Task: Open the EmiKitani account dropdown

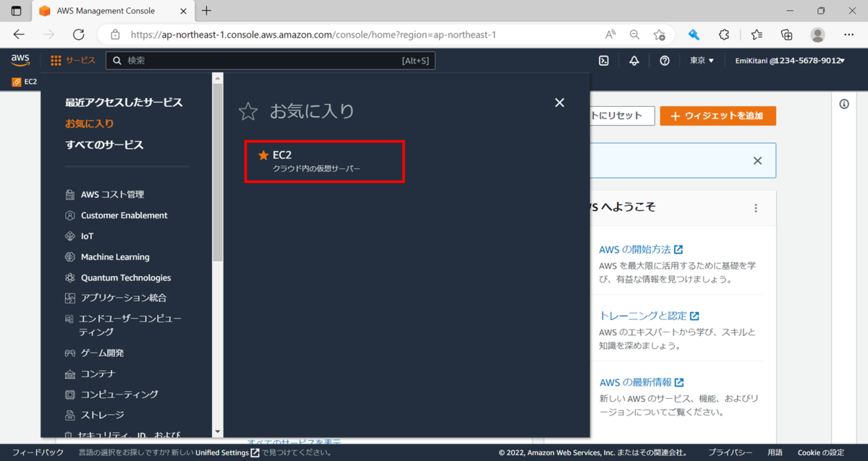Action: click(x=790, y=61)
